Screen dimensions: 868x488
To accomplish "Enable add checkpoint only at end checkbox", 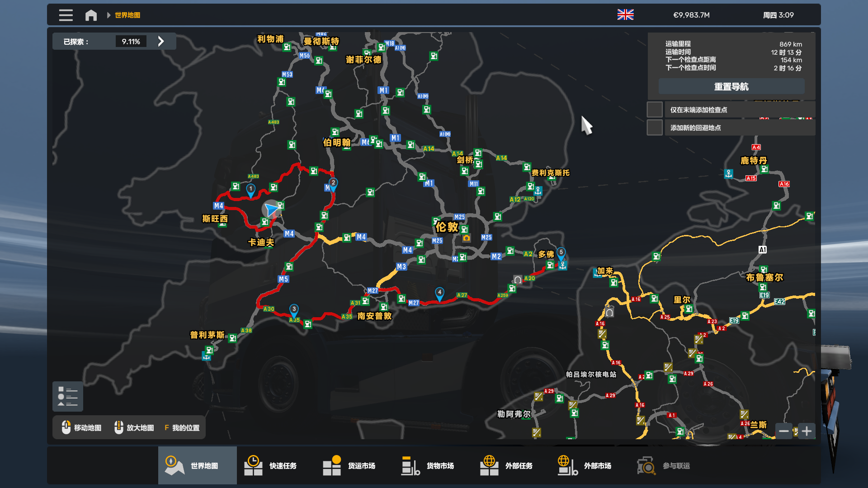I will point(655,110).
